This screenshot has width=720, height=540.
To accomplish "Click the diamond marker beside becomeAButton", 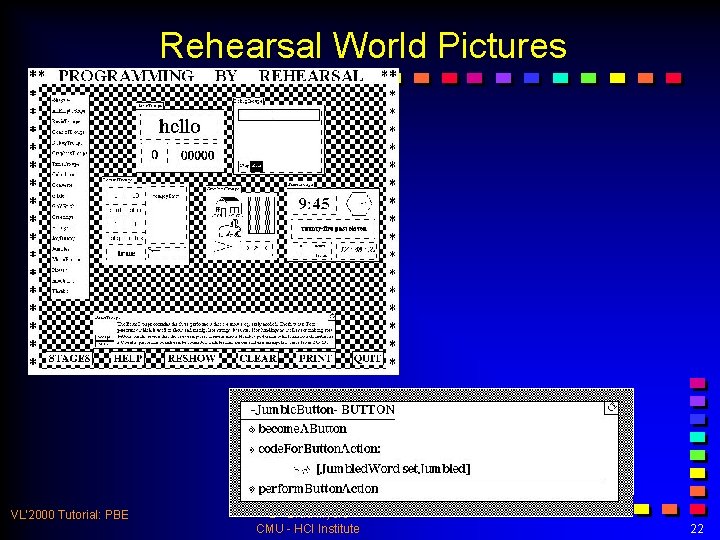I will click(252, 430).
